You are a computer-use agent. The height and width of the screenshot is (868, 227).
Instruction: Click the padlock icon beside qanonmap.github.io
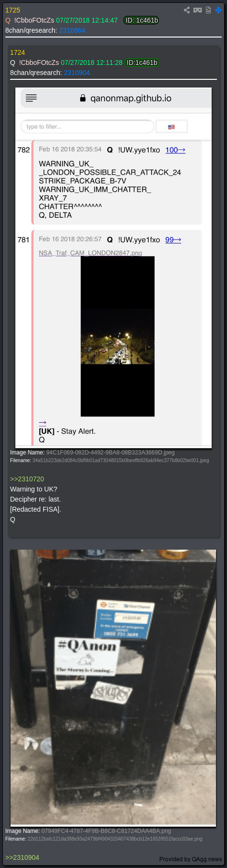click(x=83, y=98)
